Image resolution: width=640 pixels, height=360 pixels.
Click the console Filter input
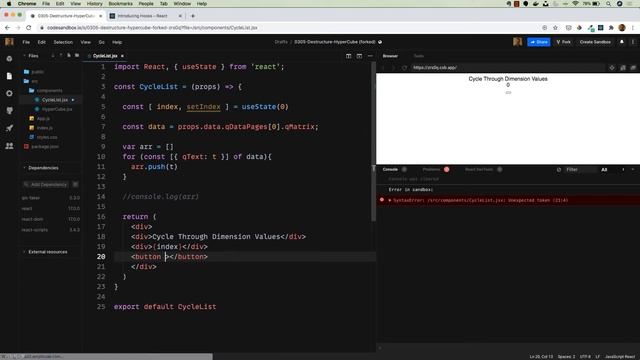(x=580, y=170)
